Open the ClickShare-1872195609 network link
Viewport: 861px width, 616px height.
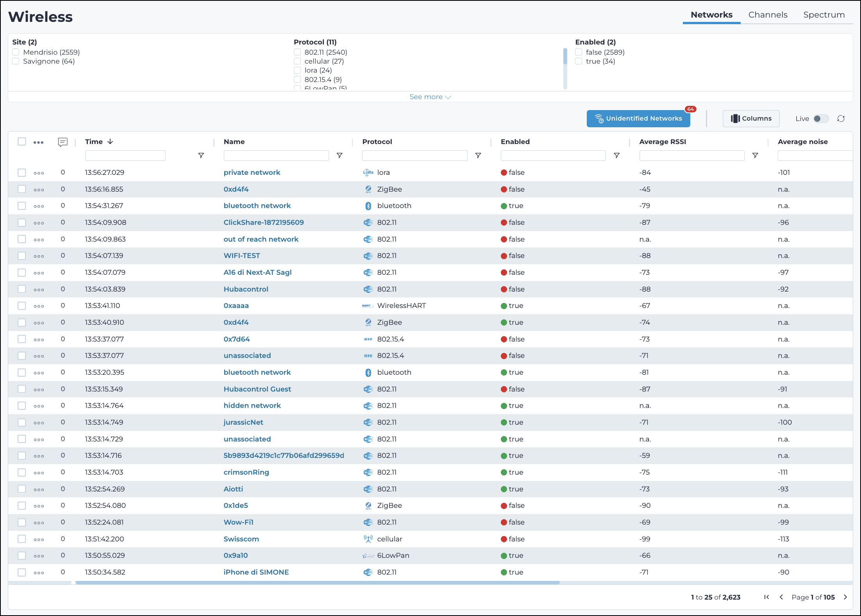point(264,223)
